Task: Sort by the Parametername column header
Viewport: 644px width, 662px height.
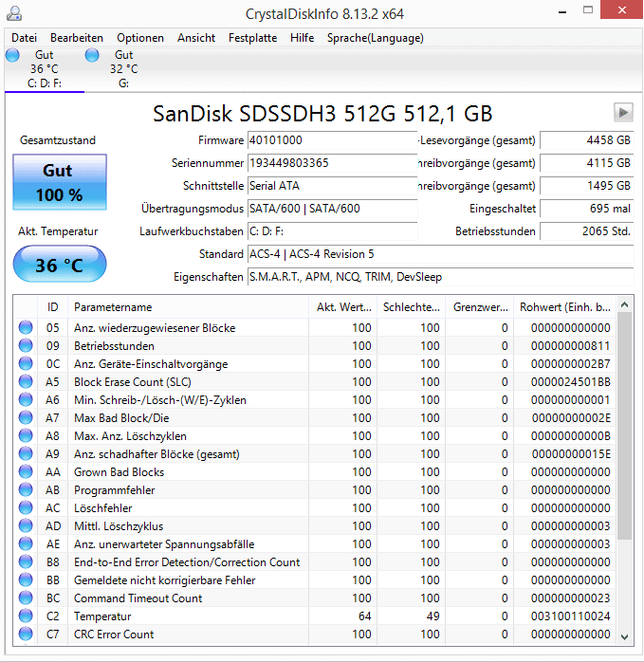Action: coord(188,307)
